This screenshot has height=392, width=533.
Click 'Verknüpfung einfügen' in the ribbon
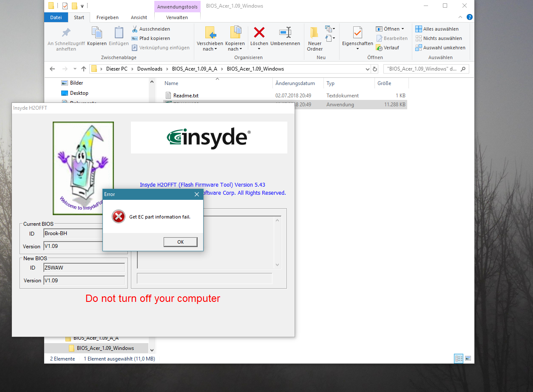pos(160,48)
